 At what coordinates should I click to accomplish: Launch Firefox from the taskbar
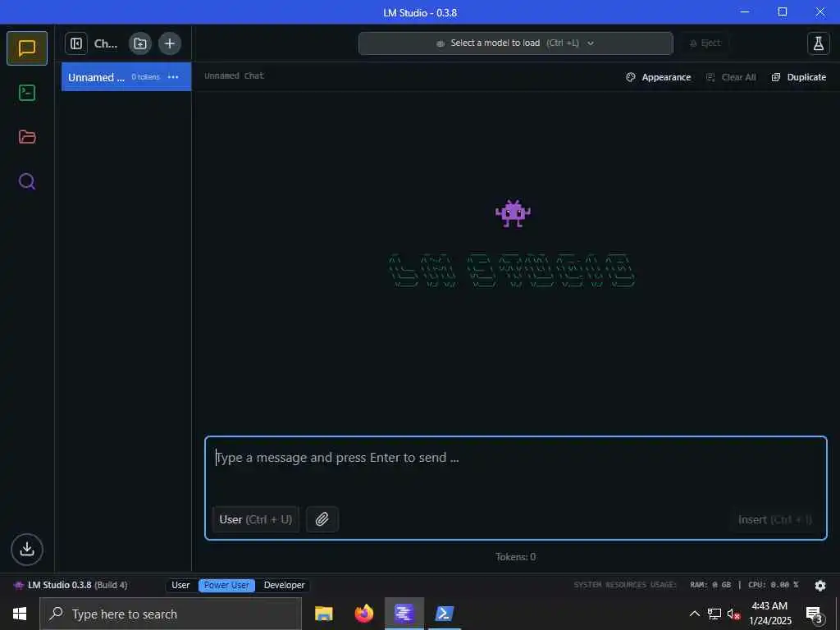pyautogui.click(x=364, y=614)
